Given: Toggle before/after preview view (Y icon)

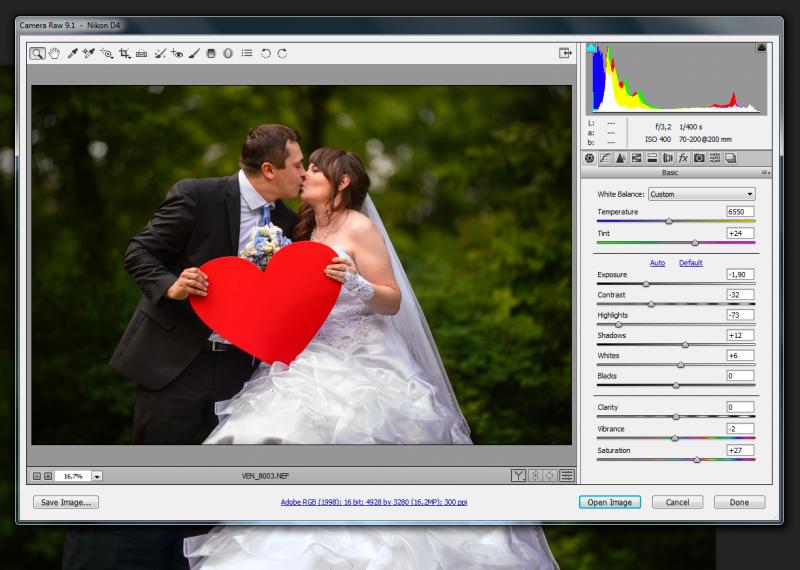Looking at the screenshot, I should coord(518,476).
